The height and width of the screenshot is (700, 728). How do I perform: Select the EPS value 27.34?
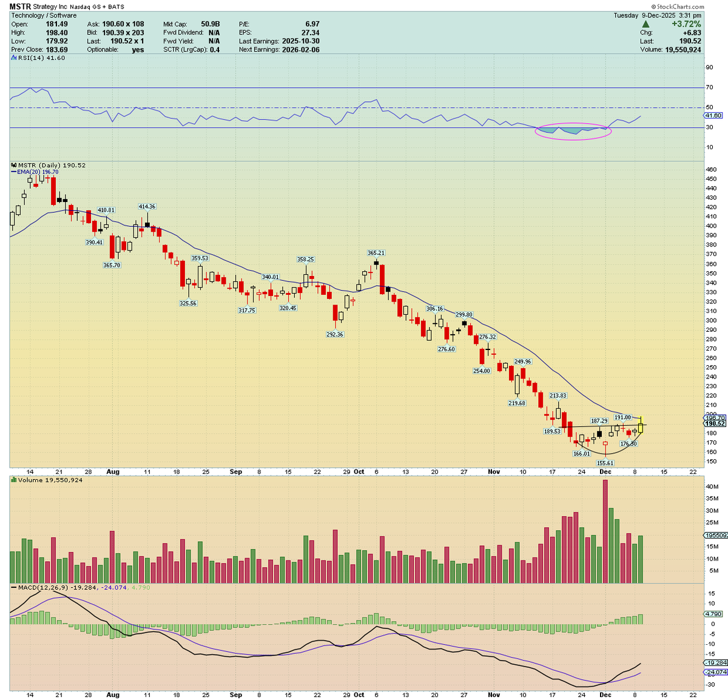click(x=310, y=33)
